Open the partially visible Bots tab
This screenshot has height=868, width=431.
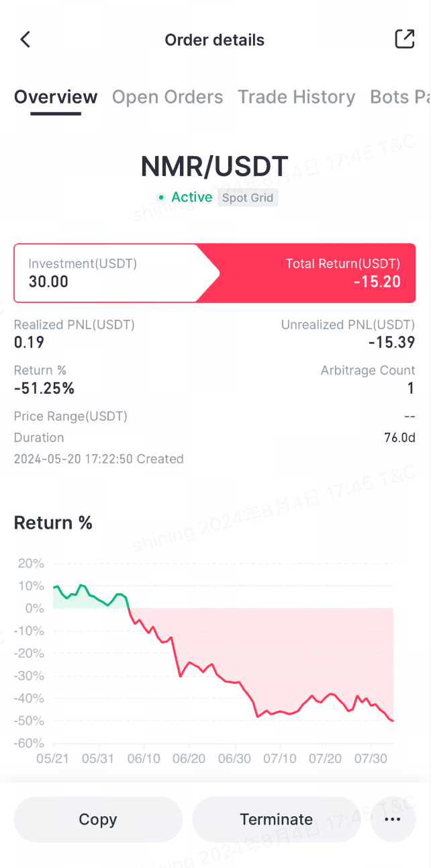tap(399, 97)
